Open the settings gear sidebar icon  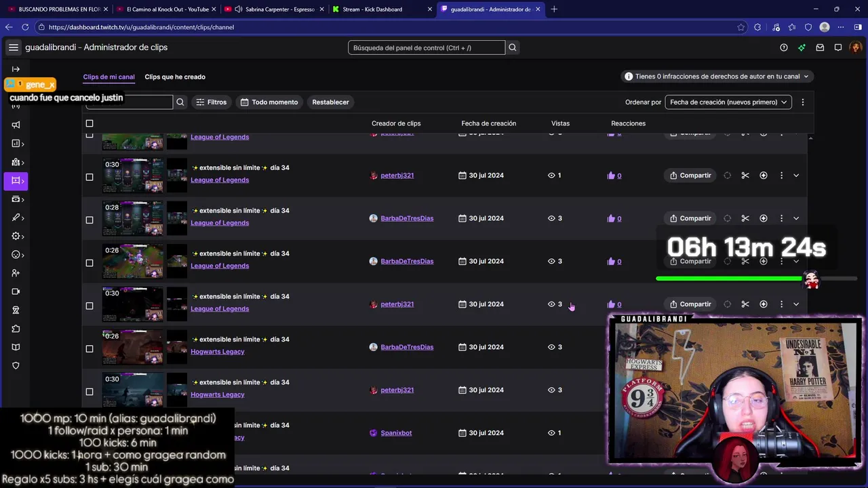click(x=17, y=237)
